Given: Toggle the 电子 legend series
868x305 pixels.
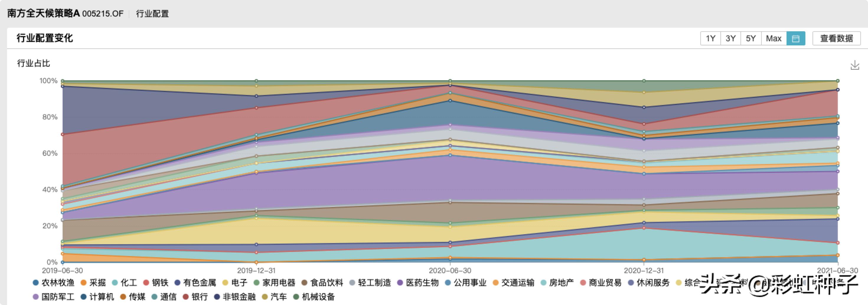Looking at the screenshot, I should point(235,283).
